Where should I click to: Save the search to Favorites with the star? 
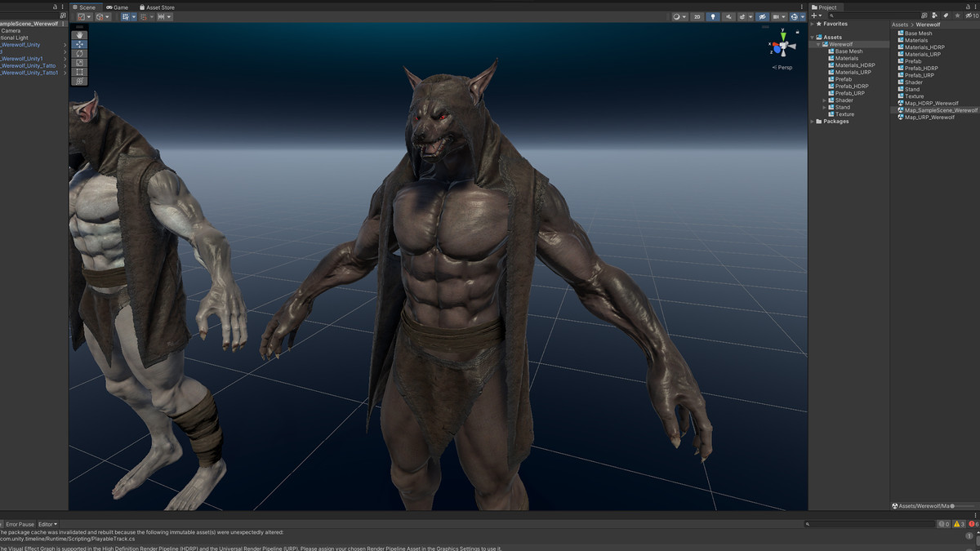pyautogui.click(x=956, y=16)
